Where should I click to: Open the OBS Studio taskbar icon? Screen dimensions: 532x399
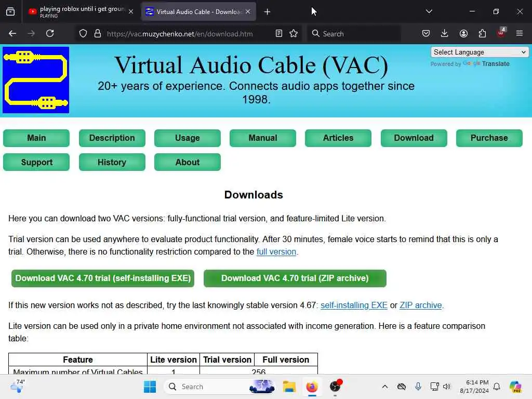pos(335,386)
